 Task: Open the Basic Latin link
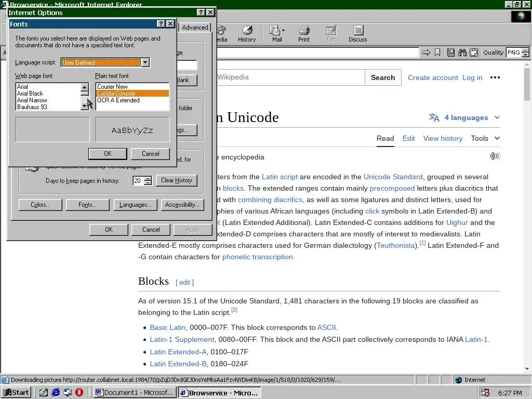pyautogui.click(x=168, y=327)
